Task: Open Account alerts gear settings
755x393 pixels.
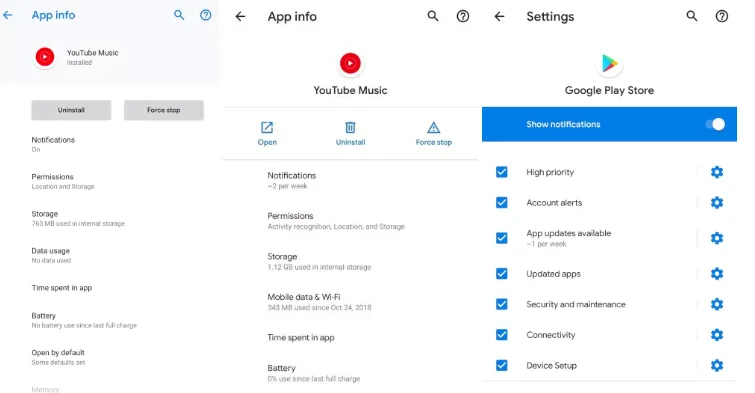Action: click(x=717, y=203)
